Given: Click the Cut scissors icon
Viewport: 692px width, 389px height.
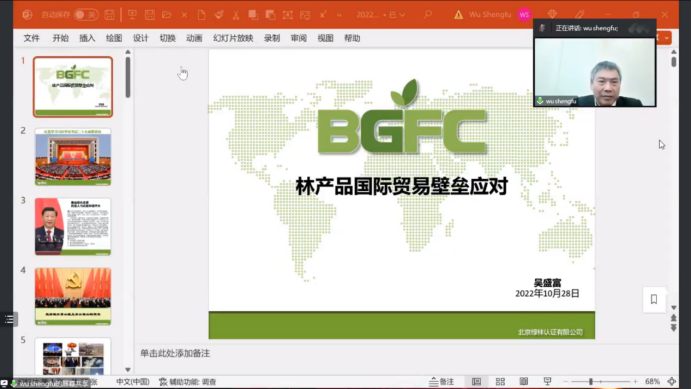Looking at the screenshot, I should (x=236, y=15).
